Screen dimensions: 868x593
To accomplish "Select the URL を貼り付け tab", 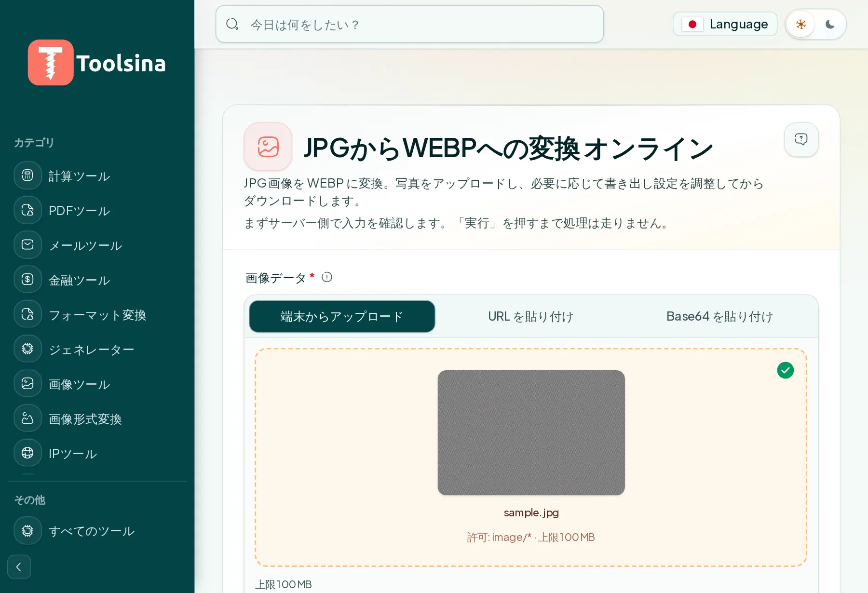I will click(x=530, y=316).
